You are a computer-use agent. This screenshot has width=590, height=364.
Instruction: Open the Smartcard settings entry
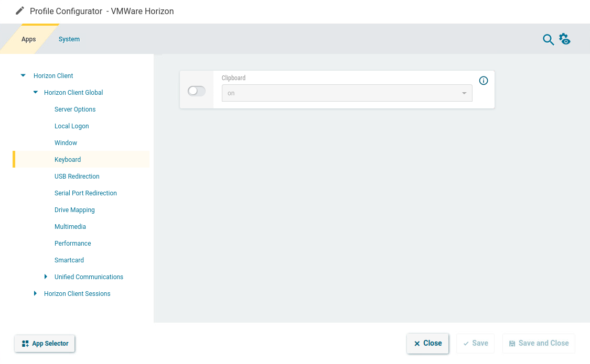point(69,260)
